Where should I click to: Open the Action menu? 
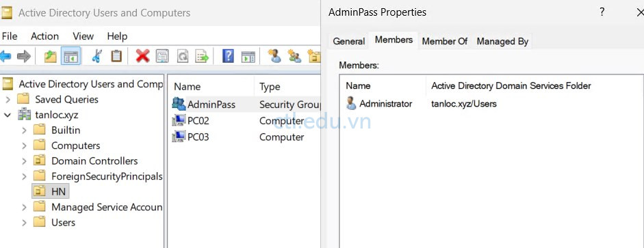44,36
